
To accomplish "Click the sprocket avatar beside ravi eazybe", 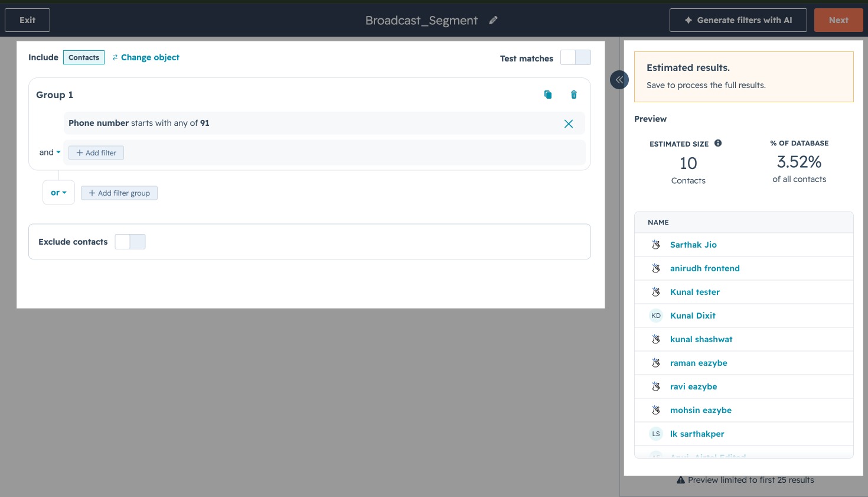I will coord(656,386).
